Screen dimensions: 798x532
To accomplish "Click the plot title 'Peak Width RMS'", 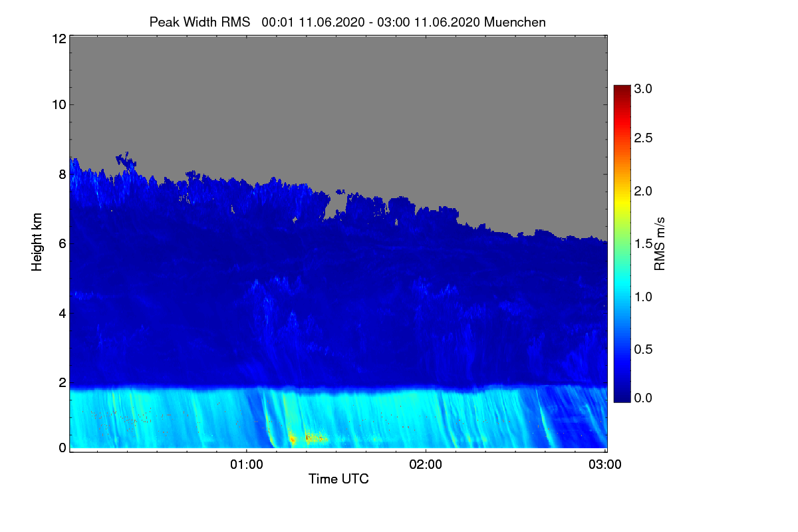I will tap(200, 22).
